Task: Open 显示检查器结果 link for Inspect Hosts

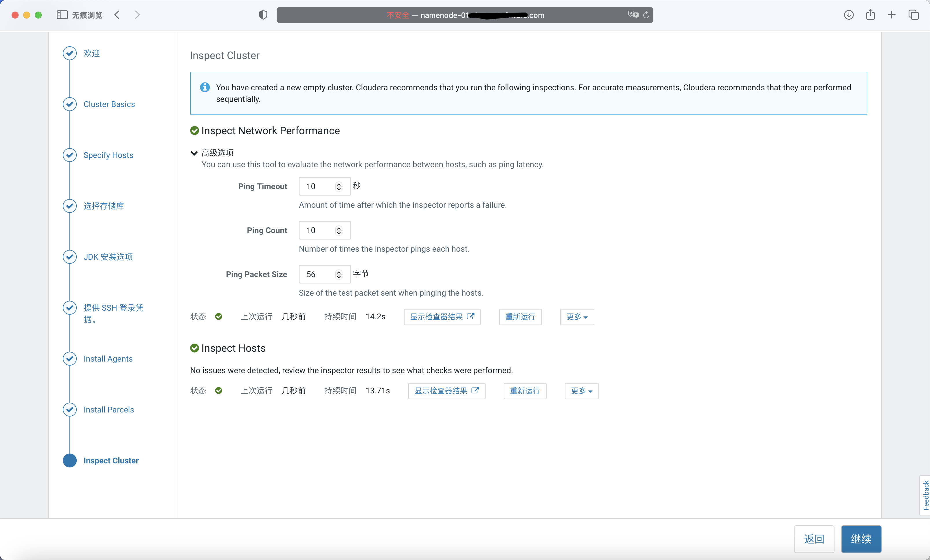Action: 446,390
